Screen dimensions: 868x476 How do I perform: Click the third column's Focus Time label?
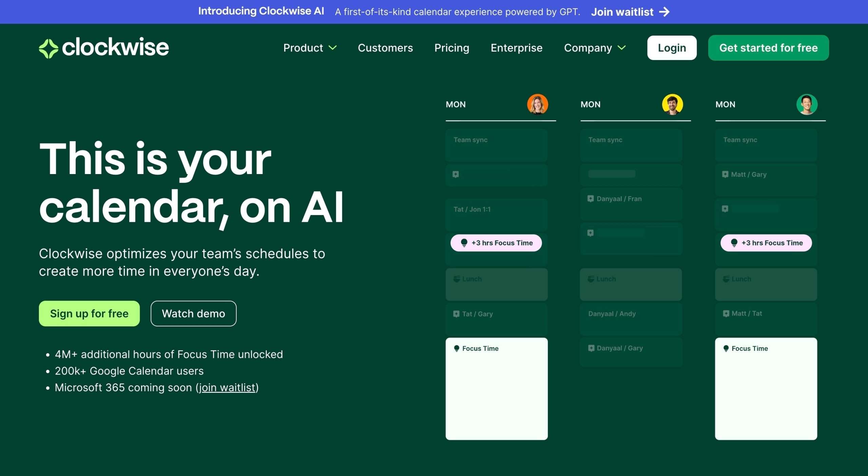(750, 348)
